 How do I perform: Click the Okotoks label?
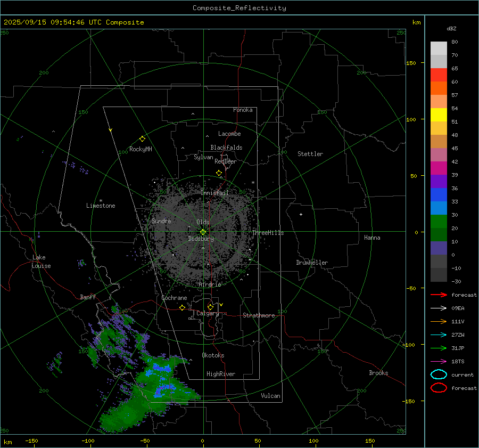tap(213, 355)
